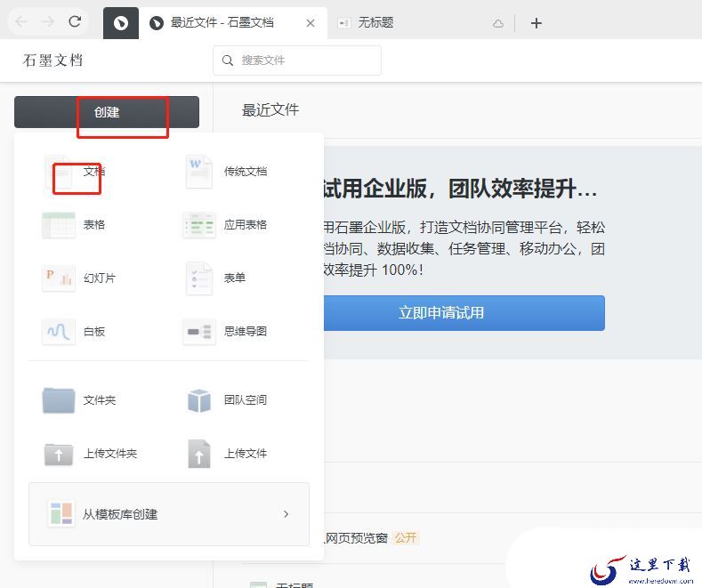Open 从模板库创建 option

(x=169, y=514)
